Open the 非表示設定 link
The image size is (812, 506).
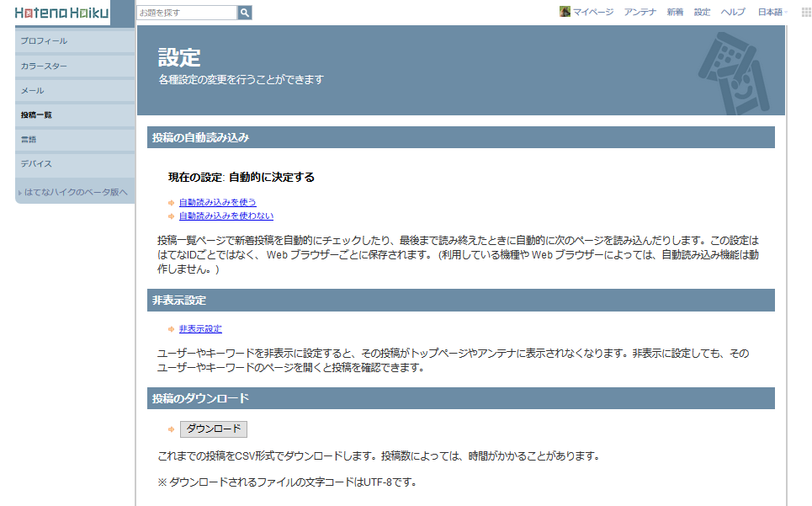[x=200, y=329]
